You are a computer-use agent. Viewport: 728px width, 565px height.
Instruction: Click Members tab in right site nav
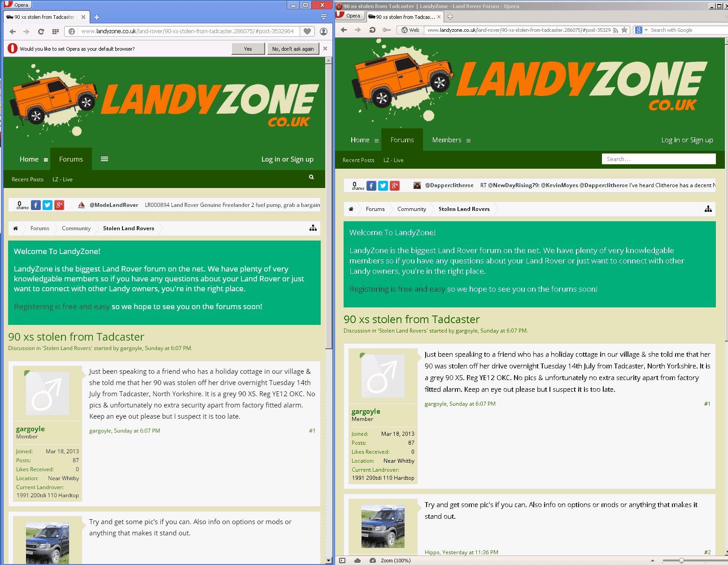point(447,140)
